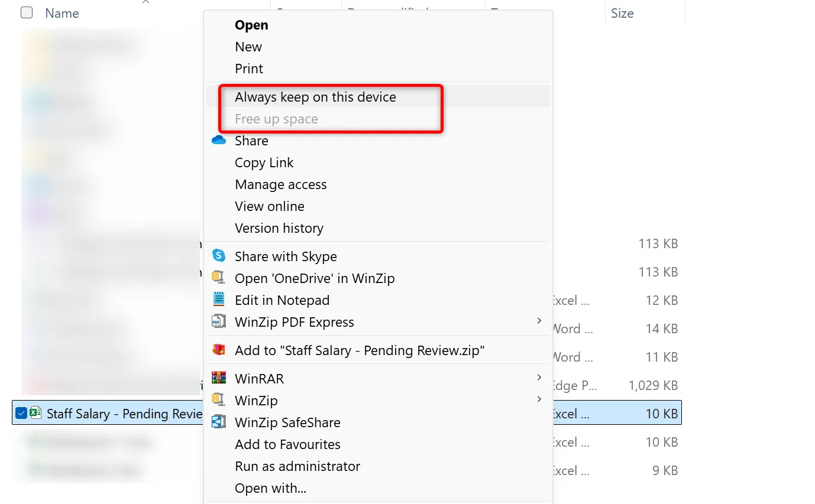
Task: Expand the WinRAR submenu arrow
Action: (x=539, y=378)
